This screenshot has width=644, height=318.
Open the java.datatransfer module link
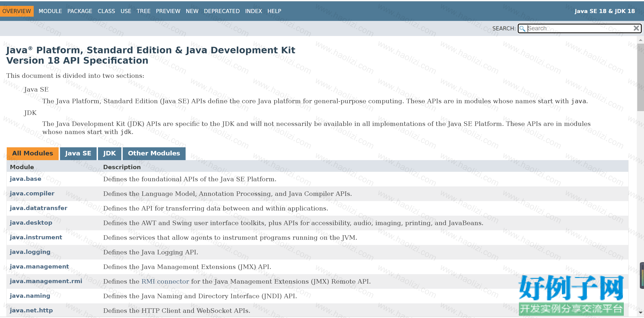click(x=38, y=208)
